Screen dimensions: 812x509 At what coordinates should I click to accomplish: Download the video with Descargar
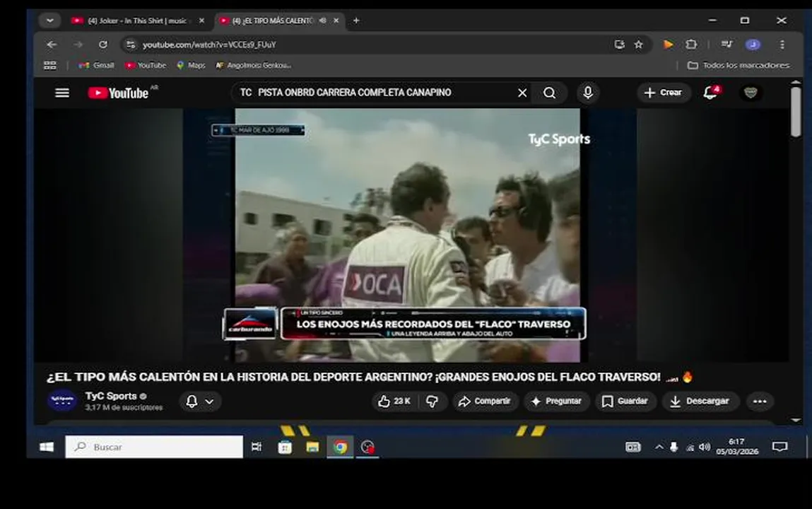click(x=700, y=402)
